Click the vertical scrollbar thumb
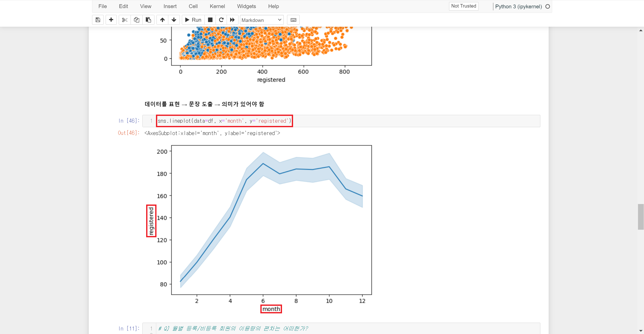Viewport: 644px width, 334px height. pyautogui.click(x=641, y=217)
